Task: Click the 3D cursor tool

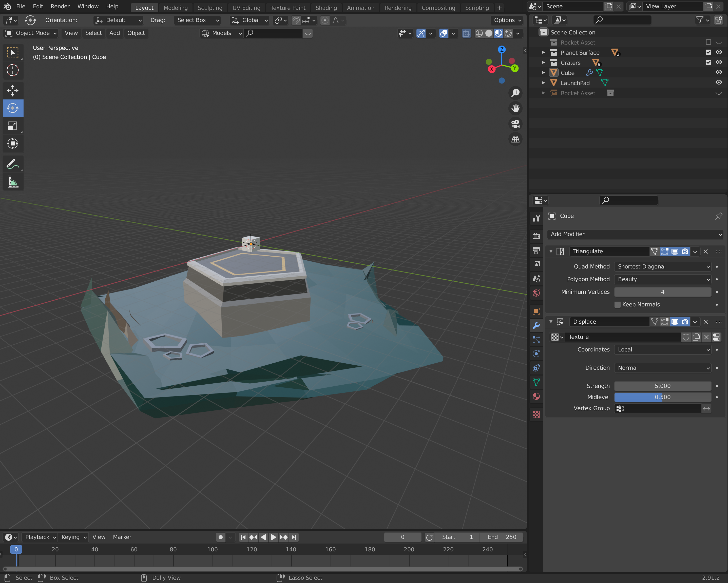Action: [12, 70]
